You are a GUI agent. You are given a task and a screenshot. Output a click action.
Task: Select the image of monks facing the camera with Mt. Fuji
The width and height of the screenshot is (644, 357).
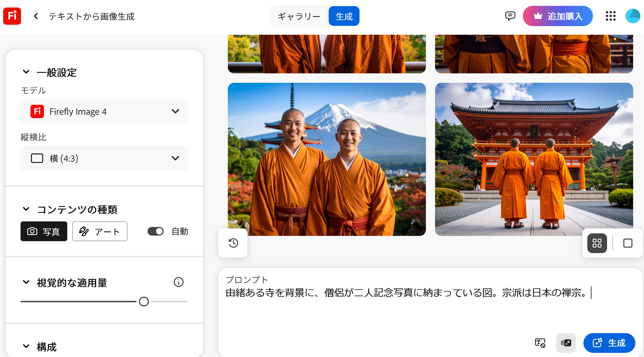coord(327,159)
